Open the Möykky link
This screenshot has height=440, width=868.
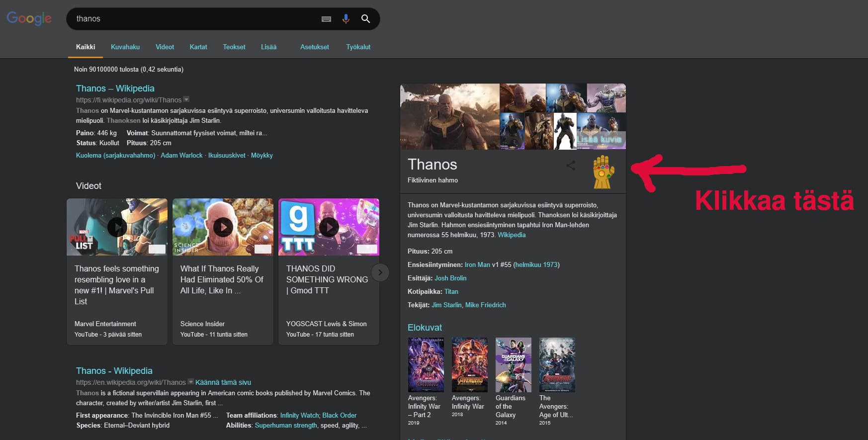pyautogui.click(x=262, y=155)
